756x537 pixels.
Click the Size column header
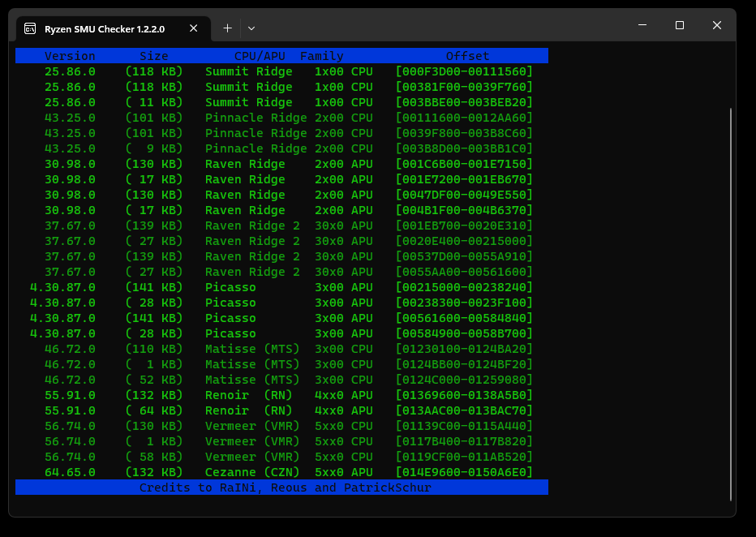tap(154, 56)
